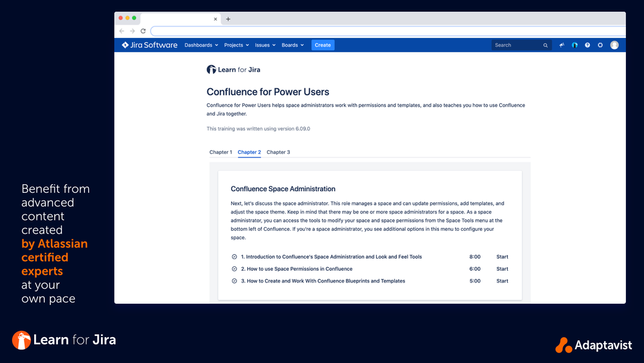The height and width of the screenshot is (363, 644).
Task: Expand the Boards menu
Action: pos(292,45)
